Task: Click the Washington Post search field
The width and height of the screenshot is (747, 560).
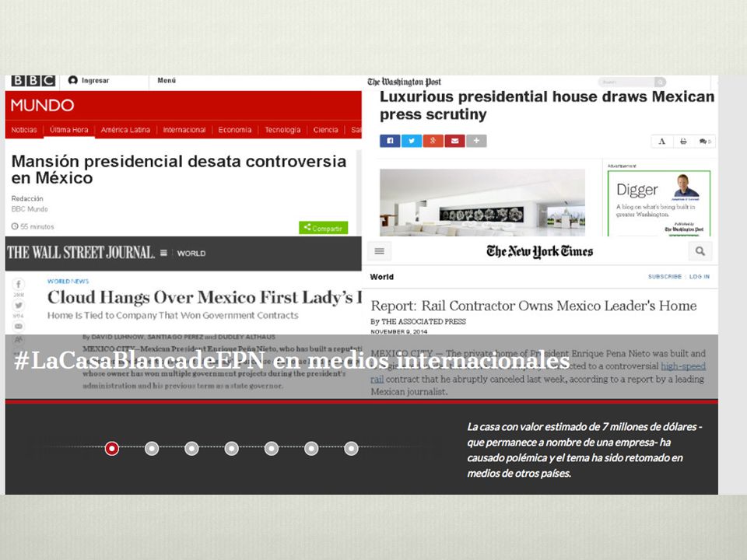Action: point(626,82)
